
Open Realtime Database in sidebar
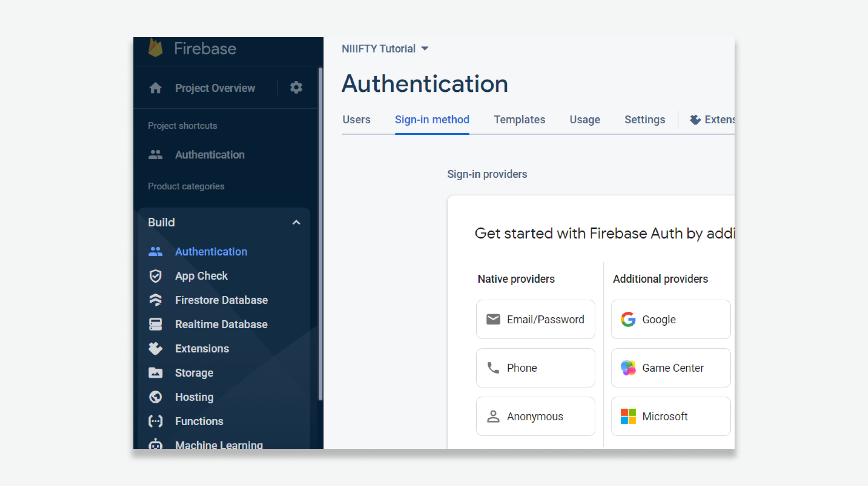[x=221, y=324]
